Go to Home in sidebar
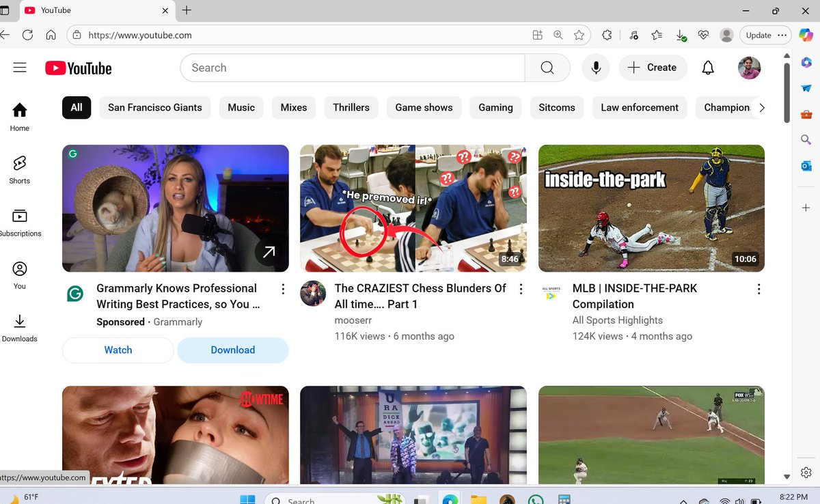Screen dimensions: 820x504 pyautogui.click(x=20, y=117)
